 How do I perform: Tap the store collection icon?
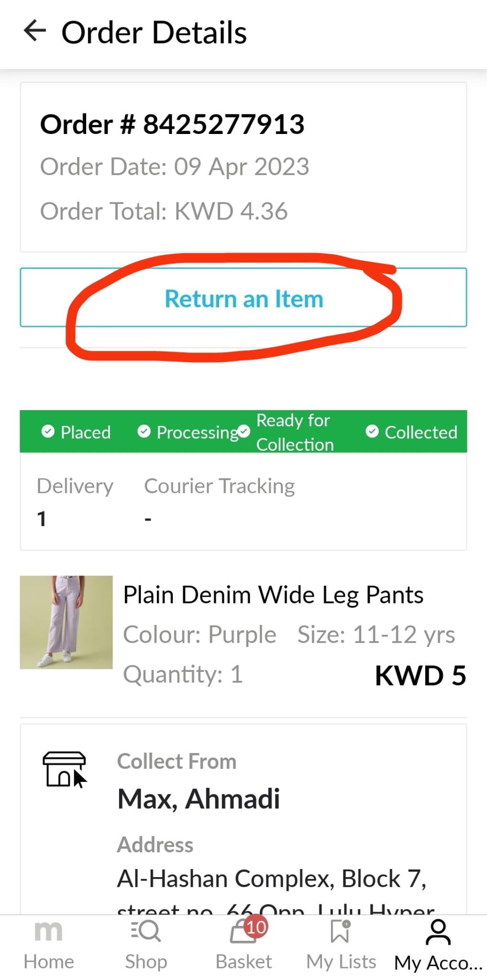point(65,769)
